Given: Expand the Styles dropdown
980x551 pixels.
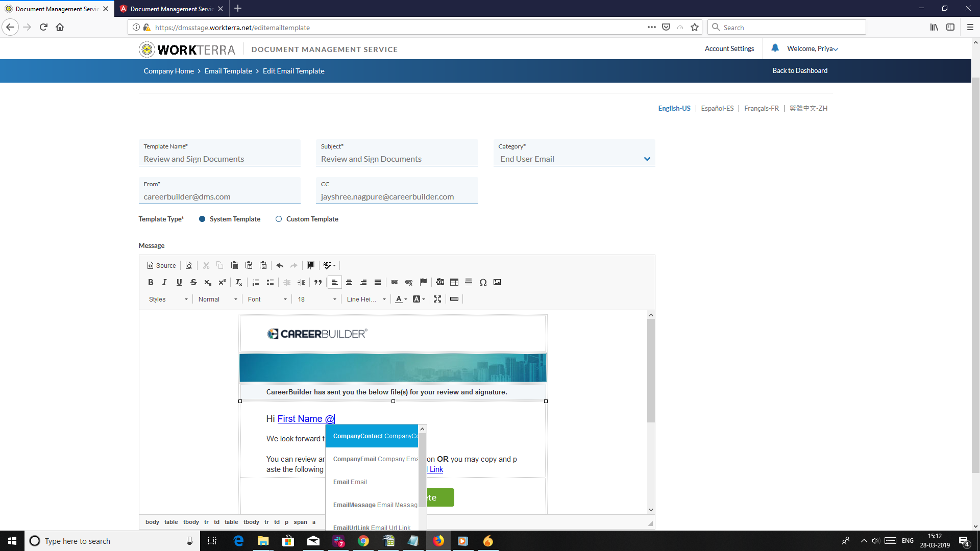Looking at the screenshot, I should point(168,299).
